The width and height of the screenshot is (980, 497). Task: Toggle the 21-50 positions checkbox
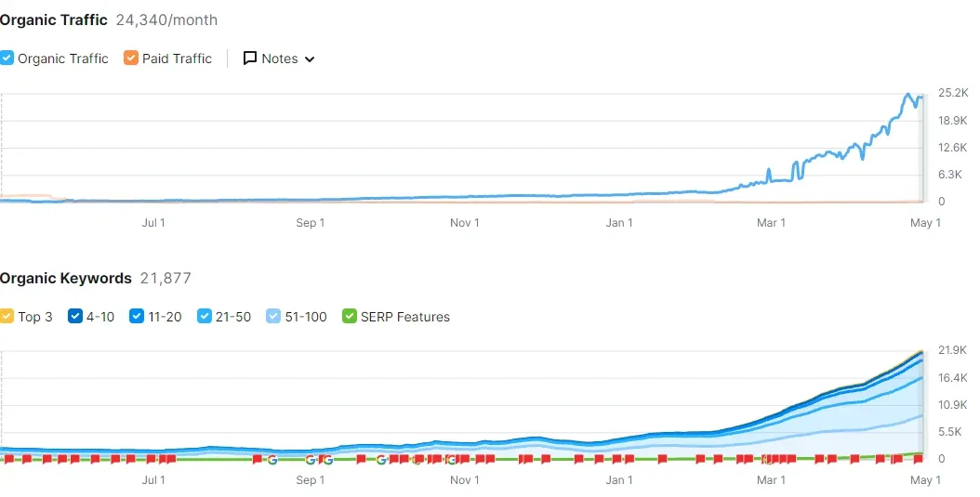205,316
